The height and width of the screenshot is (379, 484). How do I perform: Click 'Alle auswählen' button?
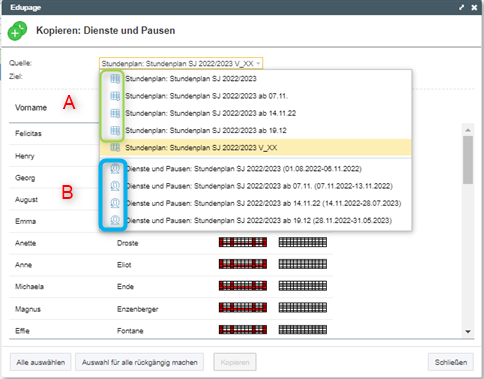[x=41, y=362]
